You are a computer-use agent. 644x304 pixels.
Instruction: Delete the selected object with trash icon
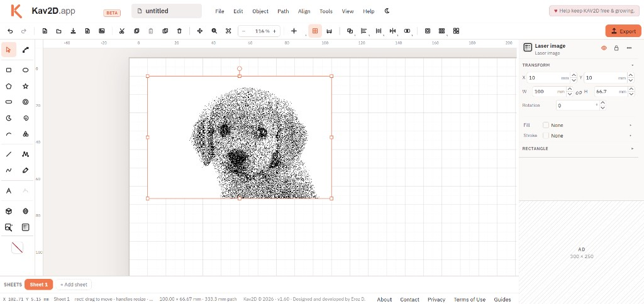pyautogui.click(x=179, y=31)
